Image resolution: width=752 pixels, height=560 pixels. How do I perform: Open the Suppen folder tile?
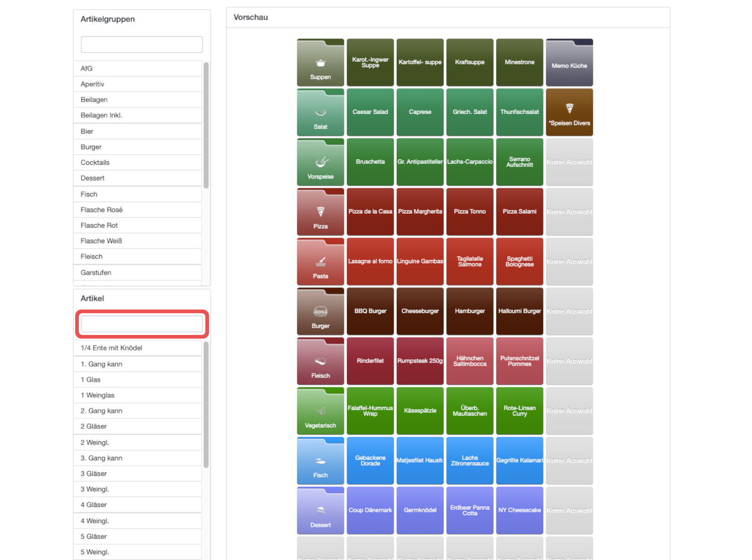coord(321,62)
